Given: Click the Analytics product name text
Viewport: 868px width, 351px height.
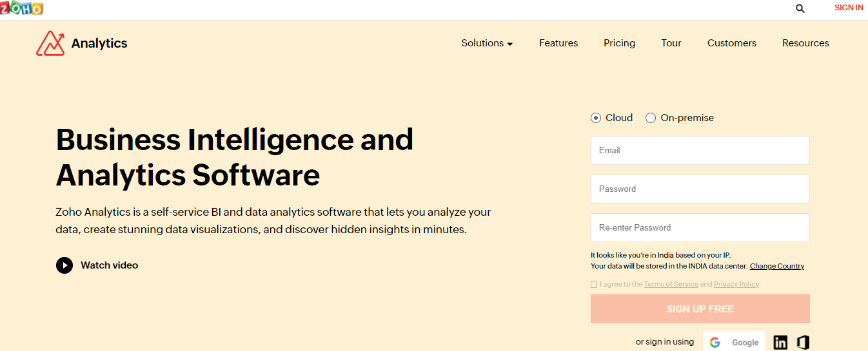Looking at the screenshot, I should click(99, 43).
